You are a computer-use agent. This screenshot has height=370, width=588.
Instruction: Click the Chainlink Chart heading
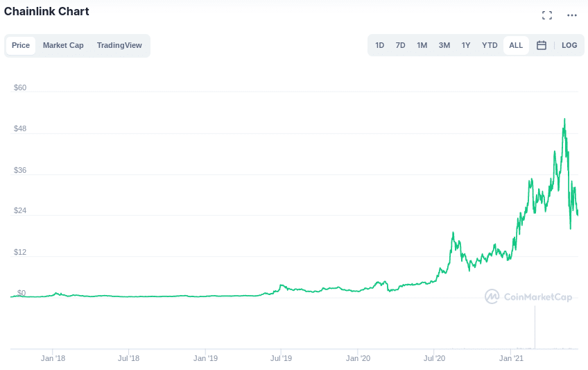click(46, 12)
